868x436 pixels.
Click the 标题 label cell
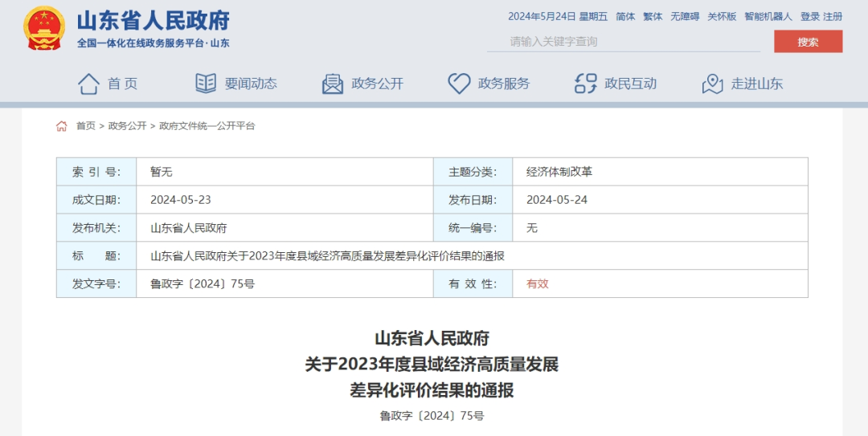pyautogui.click(x=96, y=255)
